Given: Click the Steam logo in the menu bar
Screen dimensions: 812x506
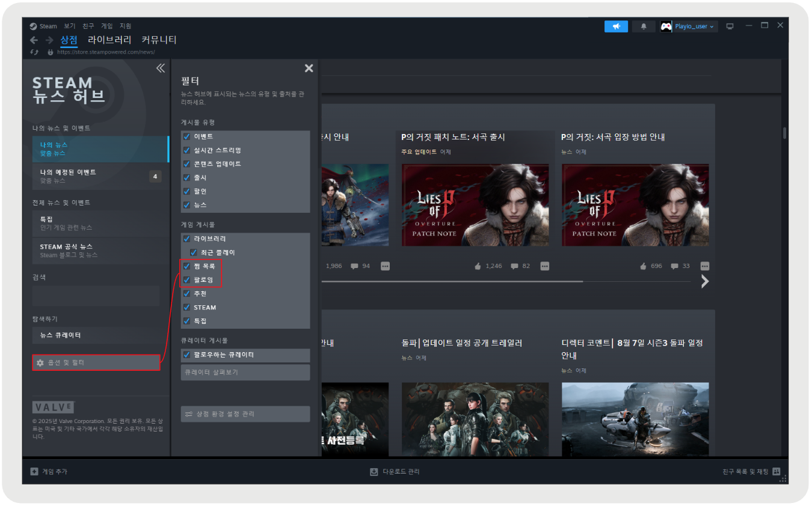Looking at the screenshot, I should click(33, 26).
